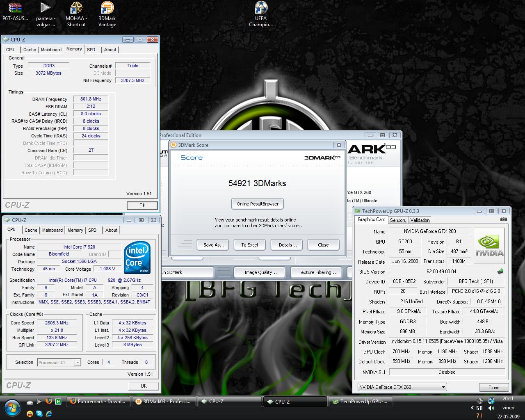Open the network tray icon
This screenshot has width=525, height=420.
click(x=491, y=401)
